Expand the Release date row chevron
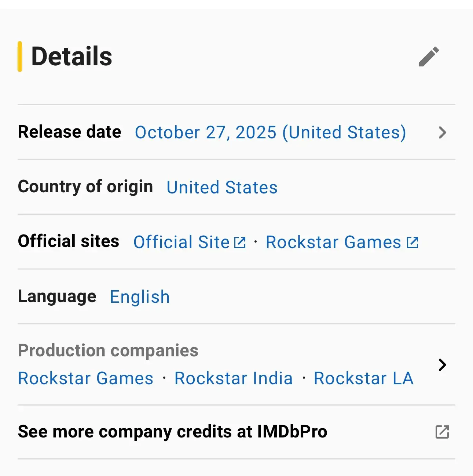Screen dimensions: 473x476 coord(442,132)
